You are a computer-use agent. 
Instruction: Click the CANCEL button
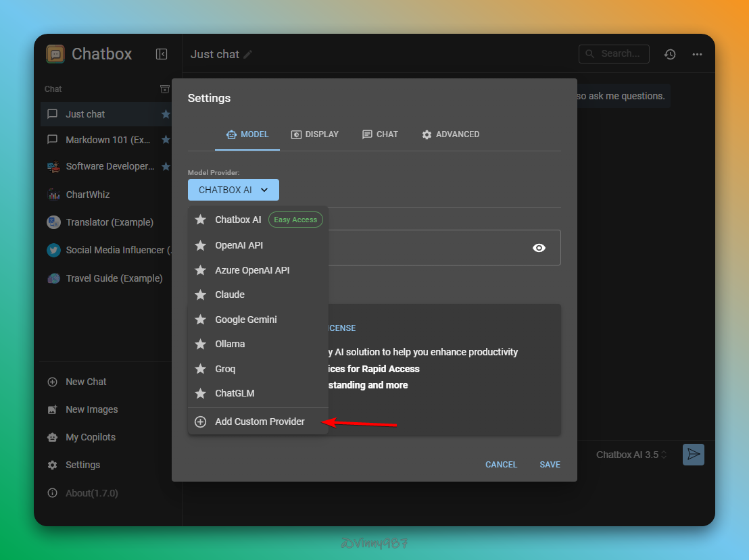click(x=501, y=465)
